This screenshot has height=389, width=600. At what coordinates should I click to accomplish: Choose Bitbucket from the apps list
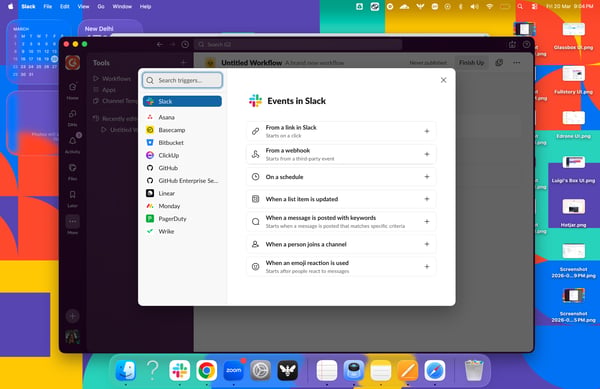(182, 142)
